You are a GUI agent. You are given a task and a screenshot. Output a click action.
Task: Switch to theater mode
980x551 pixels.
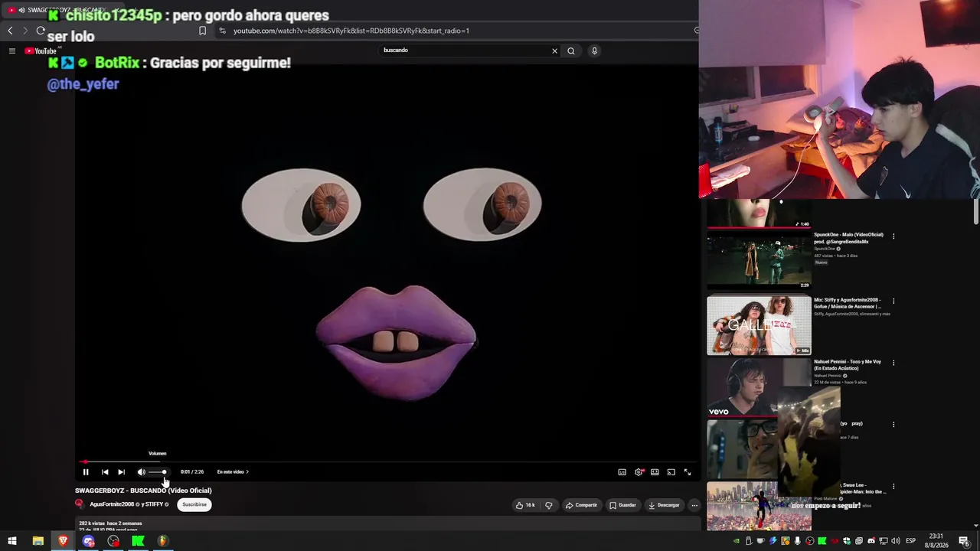coord(655,472)
